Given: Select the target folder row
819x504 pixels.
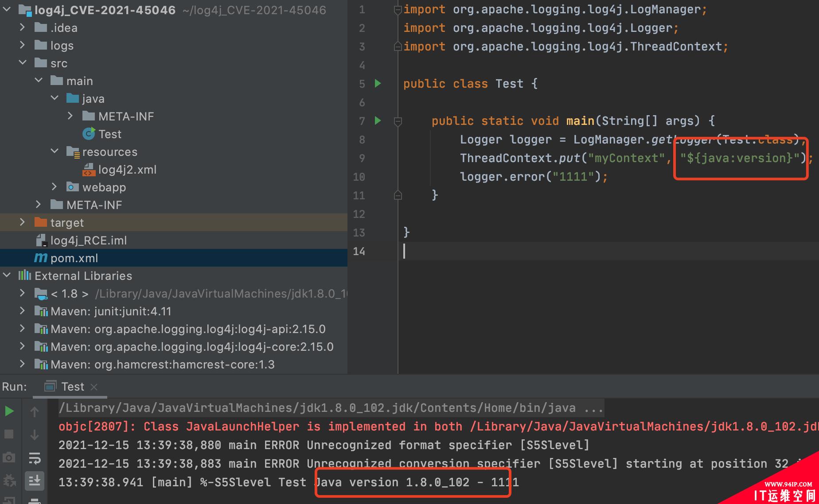Looking at the screenshot, I should 174,222.
